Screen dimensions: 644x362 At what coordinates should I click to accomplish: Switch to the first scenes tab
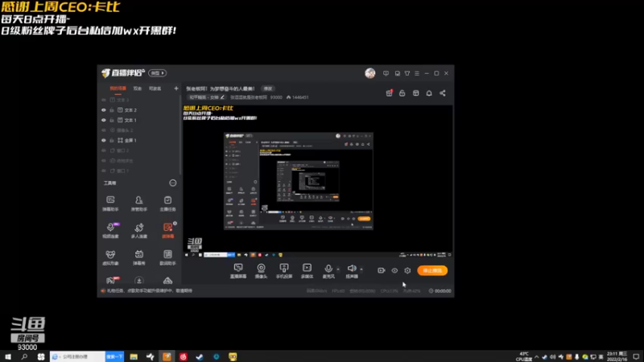pos(118,88)
